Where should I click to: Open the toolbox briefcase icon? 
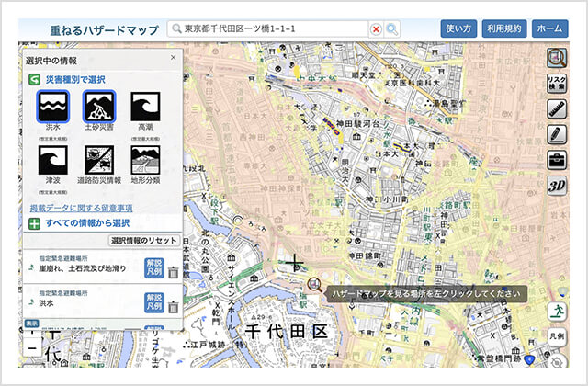tap(557, 160)
